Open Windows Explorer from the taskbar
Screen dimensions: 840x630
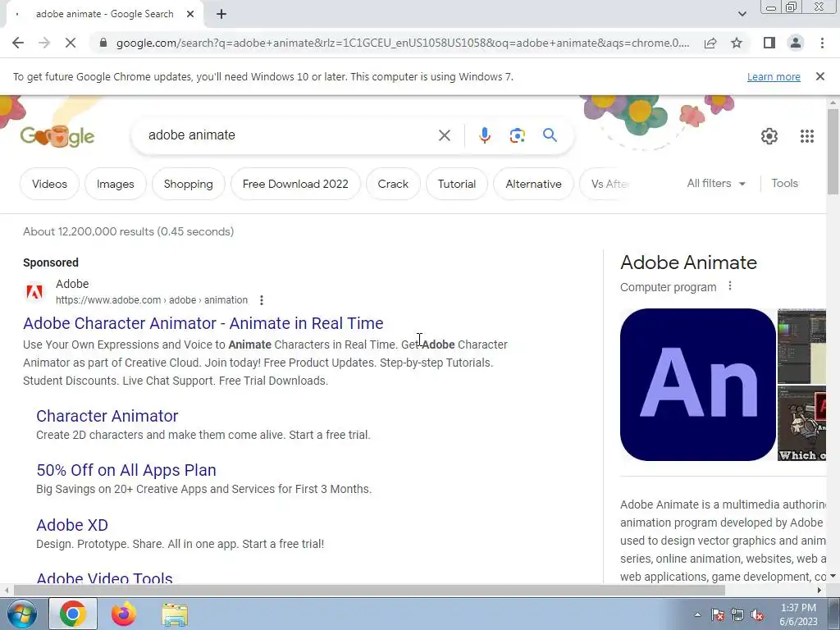point(175,614)
